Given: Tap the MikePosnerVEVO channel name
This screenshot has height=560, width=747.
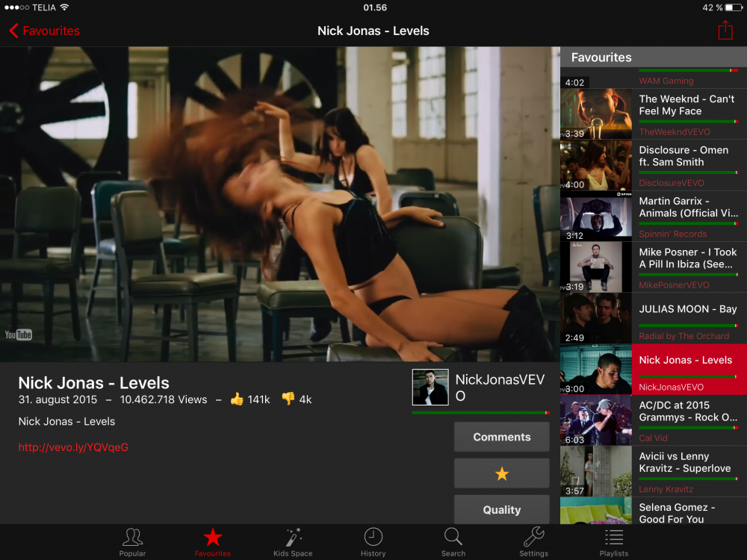Looking at the screenshot, I should pyautogui.click(x=674, y=284).
